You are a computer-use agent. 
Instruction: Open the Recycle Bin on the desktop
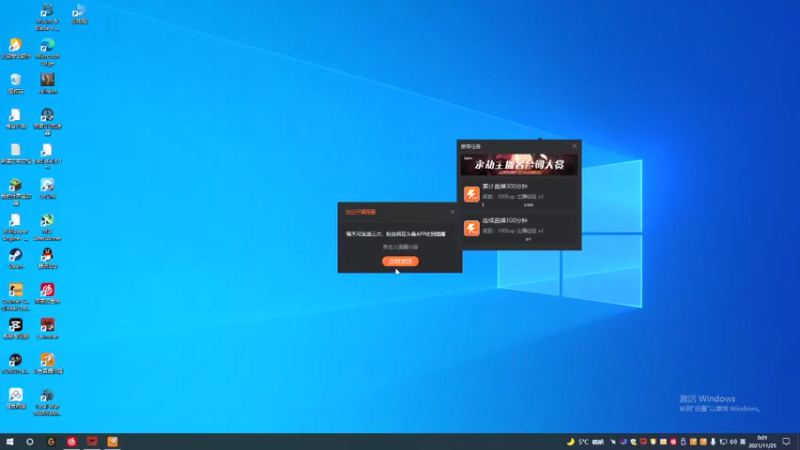[15, 84]
